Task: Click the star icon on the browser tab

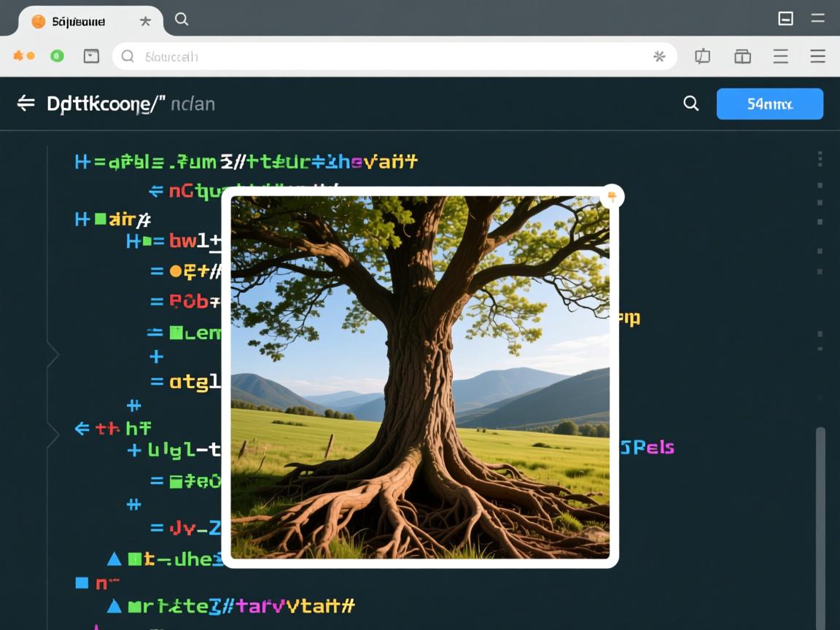Action: coord(145,21)
